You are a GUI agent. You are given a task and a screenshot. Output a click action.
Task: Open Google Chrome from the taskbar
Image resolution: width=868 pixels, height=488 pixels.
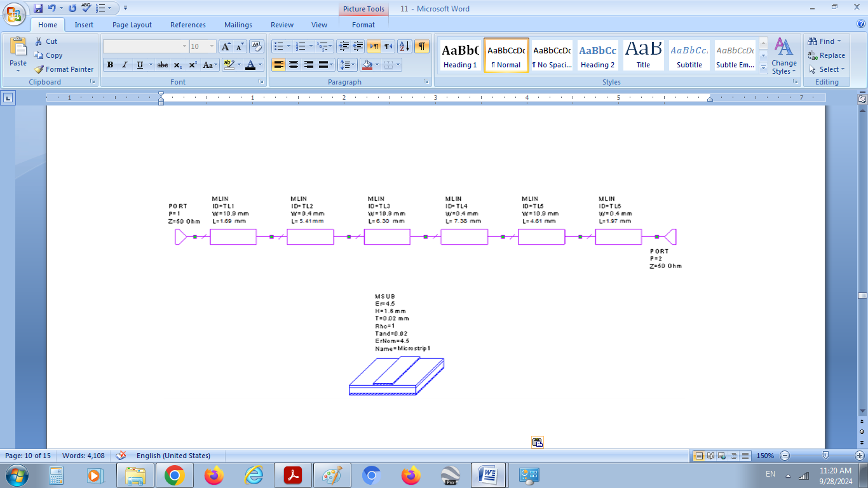[174, 475]
